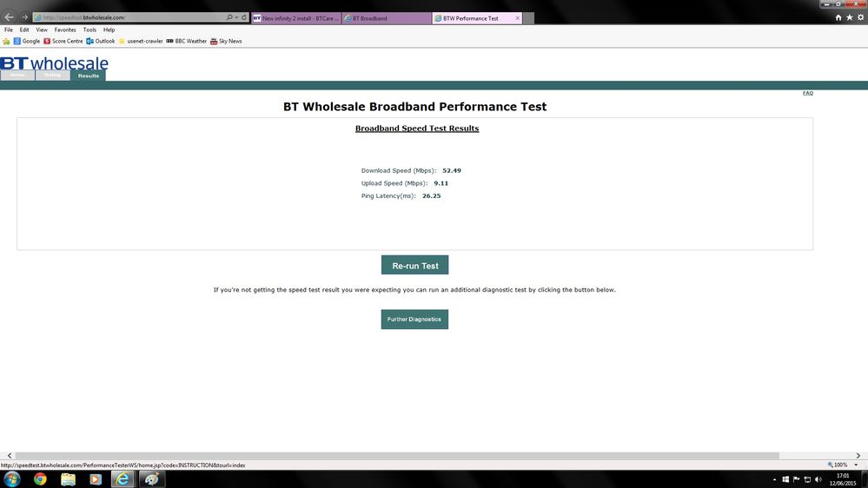Click the Windows update tray icon
Image resolution: width=868 pixels, height=488 pixels.
pos(785,479)
